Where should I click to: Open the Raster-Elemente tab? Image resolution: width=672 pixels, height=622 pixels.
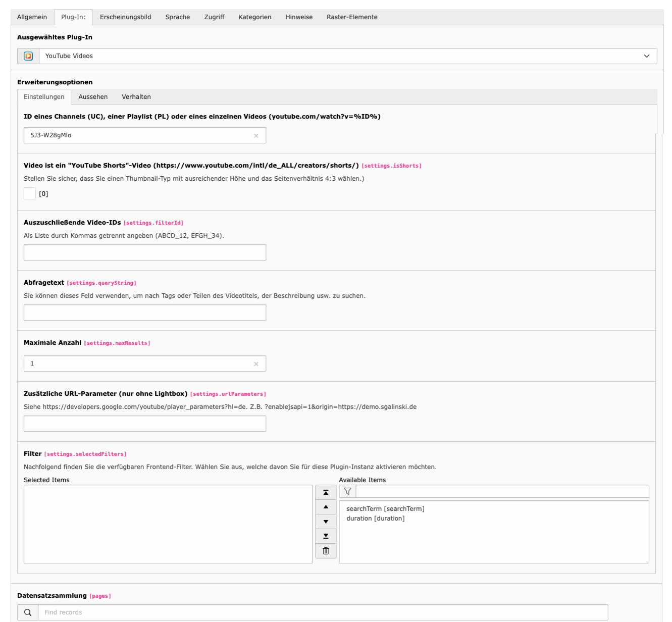(351, 17)
